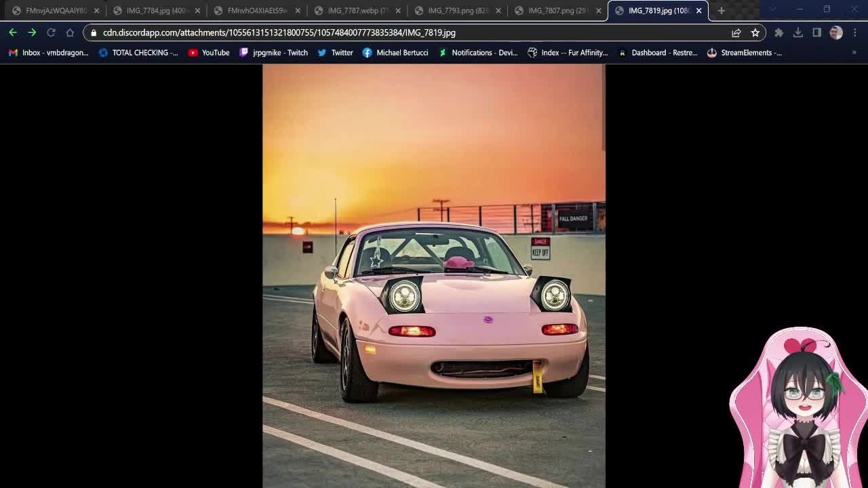Image resolution: width=868 pixels, height=488 pixels.
Task: Open the jrpgmike Twitch bookmark
Action: pos(273,53)
